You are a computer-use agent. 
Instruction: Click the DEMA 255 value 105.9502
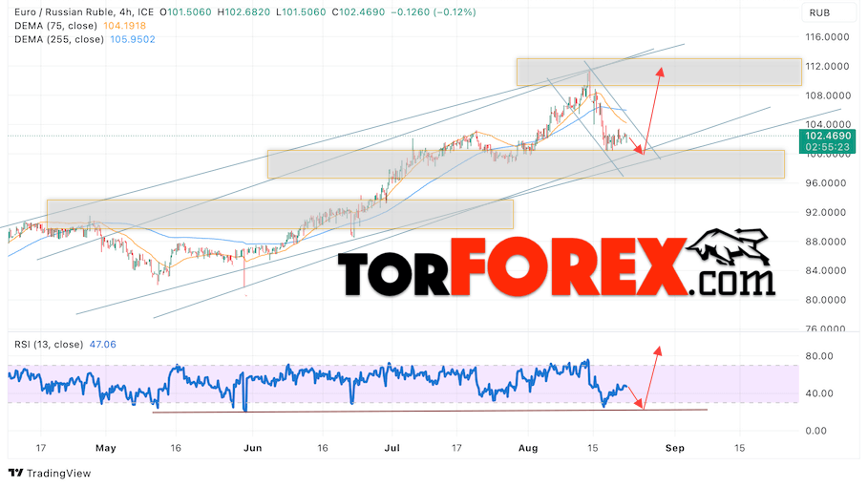[x=133, y=39]
